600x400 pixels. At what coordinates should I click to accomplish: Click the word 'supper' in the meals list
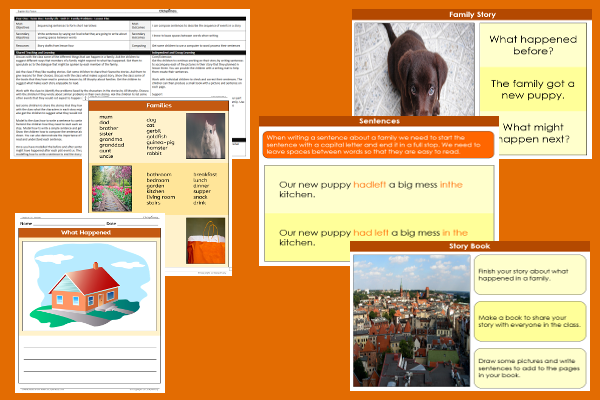tap(202, 191)
